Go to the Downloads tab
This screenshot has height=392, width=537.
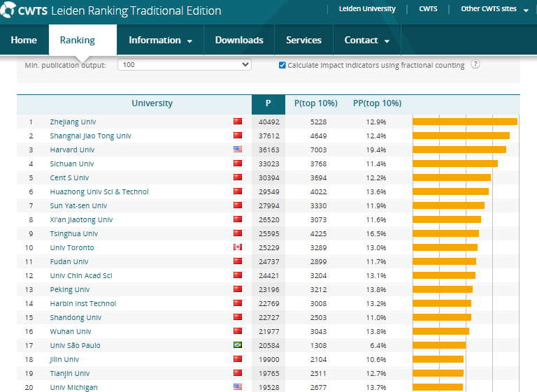point(239,41)
